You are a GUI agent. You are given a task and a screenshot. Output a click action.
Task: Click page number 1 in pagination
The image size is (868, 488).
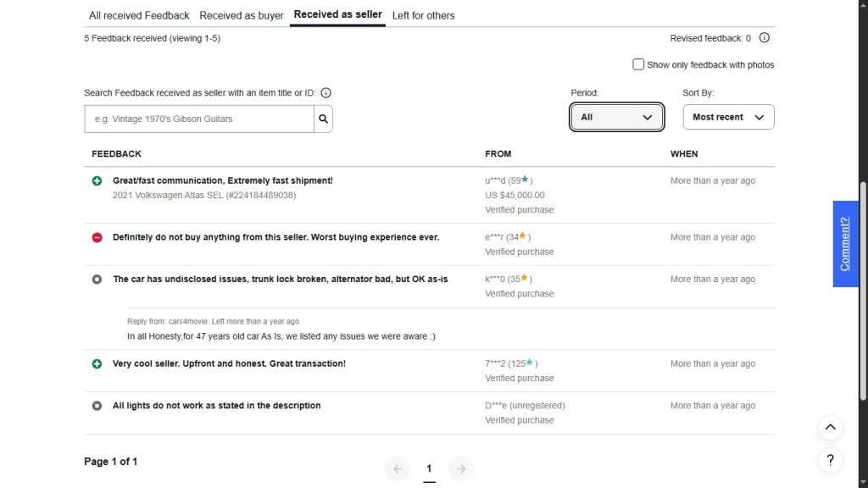pos(429,469)
